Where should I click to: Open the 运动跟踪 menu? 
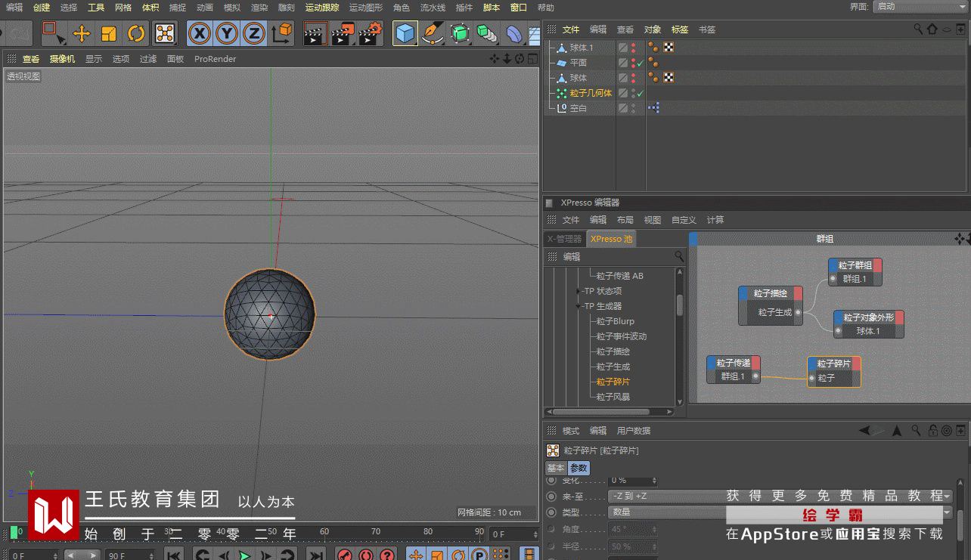322,8
